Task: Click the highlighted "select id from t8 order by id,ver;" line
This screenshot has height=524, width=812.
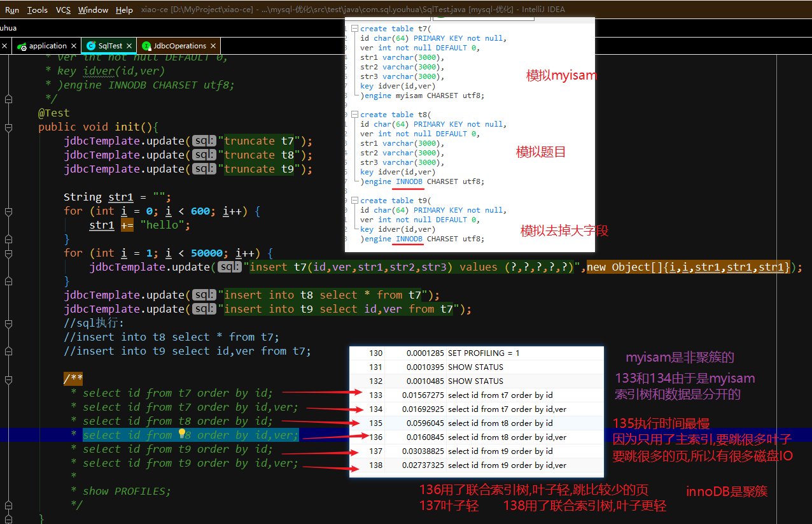Action: (x=190, y=435)
